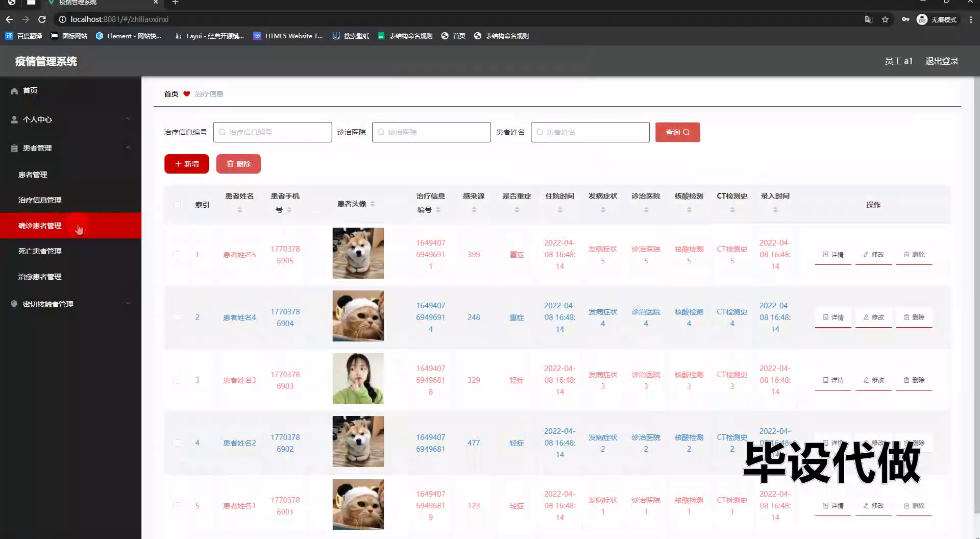
Task: Open the avatar photo of 患者姓名5
Action: click(358, 253)
